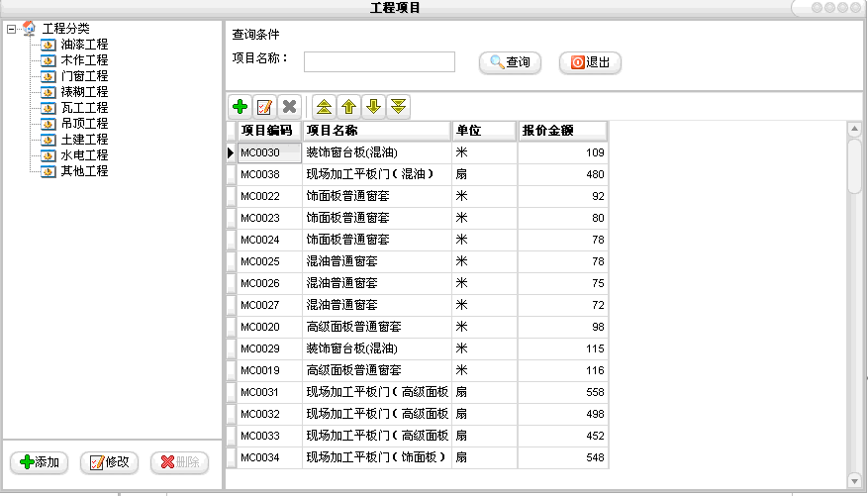
Task: Click the grey X delete toolbar icon
Action: tap(289, 106)
